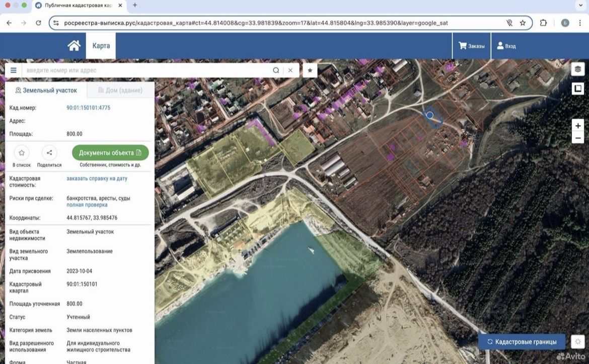Image resolution: width=589 pixels, height=364 pixels.
Task: Clear the search field with X
Action: 290,70
